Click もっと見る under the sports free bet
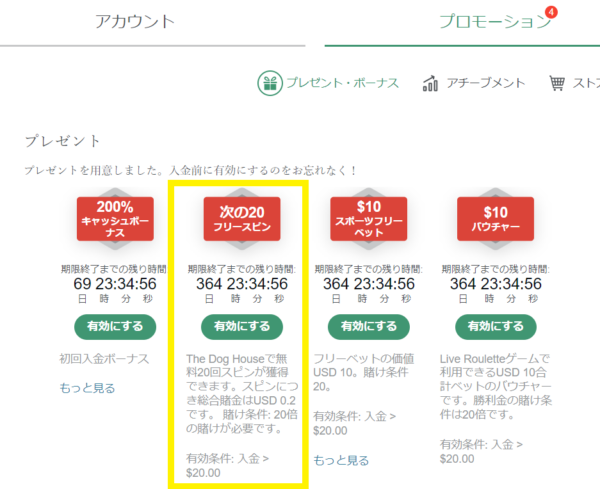The height and width of the screenshot is (489, 600). pos(341,460)
